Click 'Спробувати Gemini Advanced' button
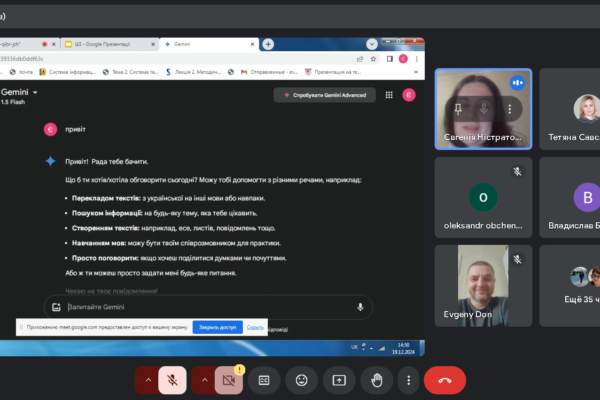Image resolution: width=600 pixels, height=400 pixels. (324, 95)
